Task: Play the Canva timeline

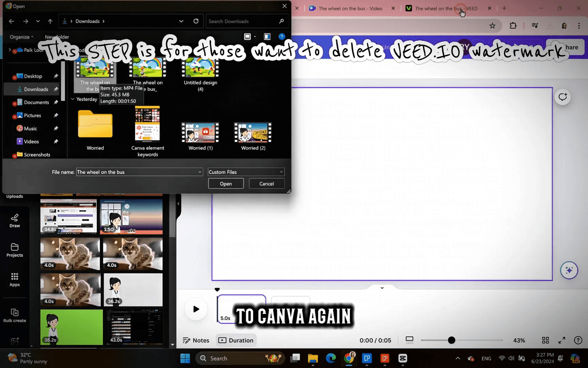Action: tap(196, 309)
